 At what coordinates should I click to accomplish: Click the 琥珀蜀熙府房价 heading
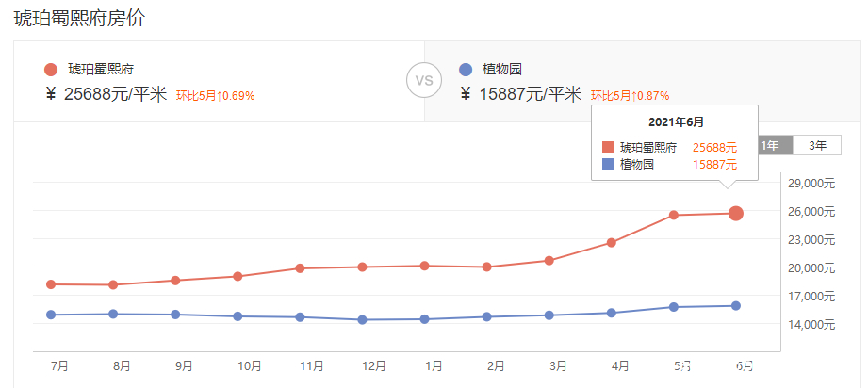tap(79, 18)
